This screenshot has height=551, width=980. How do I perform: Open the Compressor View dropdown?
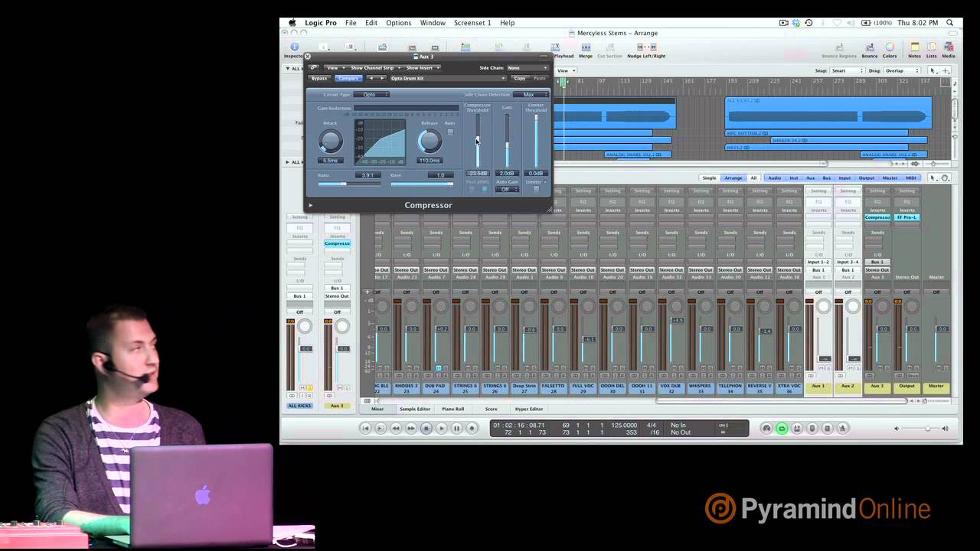click(x=335, y=68)
